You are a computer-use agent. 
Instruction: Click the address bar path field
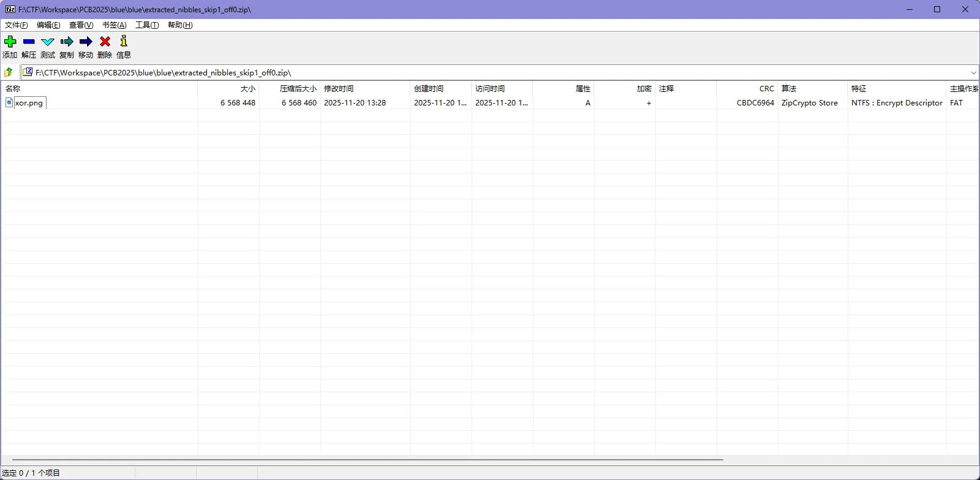490,72
